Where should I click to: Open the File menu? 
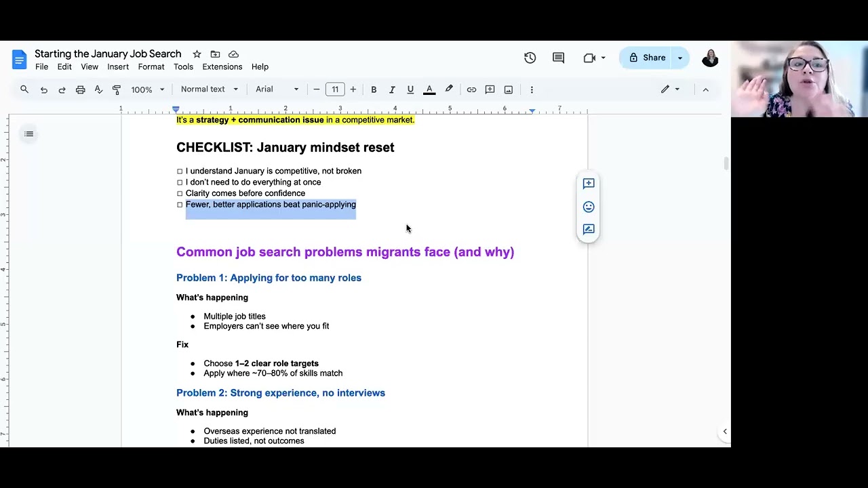(41, 67)
